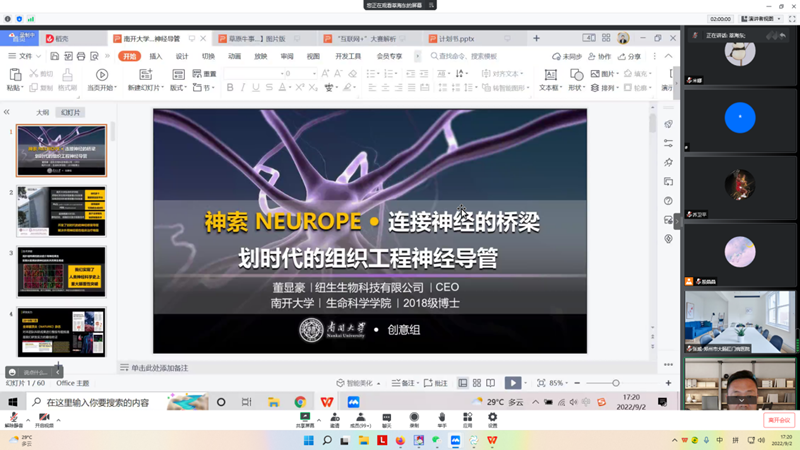Open the font size dropdown
800x450 pixels.
point(314,73)
